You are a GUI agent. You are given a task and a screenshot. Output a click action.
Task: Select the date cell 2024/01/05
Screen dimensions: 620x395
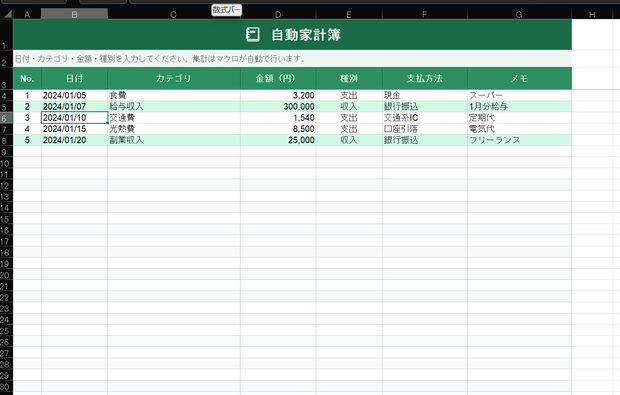click(x=74, y=95)
